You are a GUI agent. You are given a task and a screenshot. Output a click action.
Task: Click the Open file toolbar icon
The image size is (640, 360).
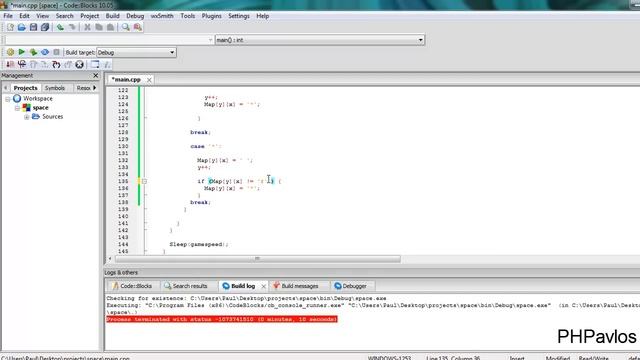[22, 27]
